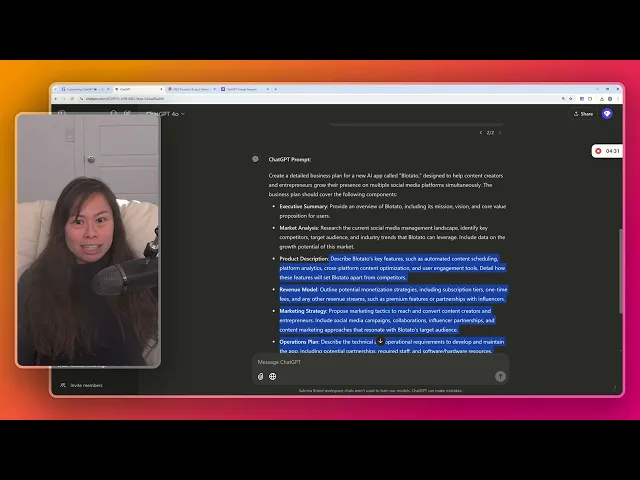Click the 'Operations Plan' bullet heading

[x=299, y=342]
